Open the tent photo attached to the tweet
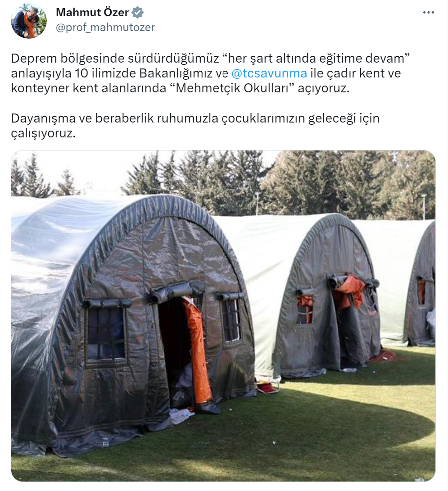 223,316
